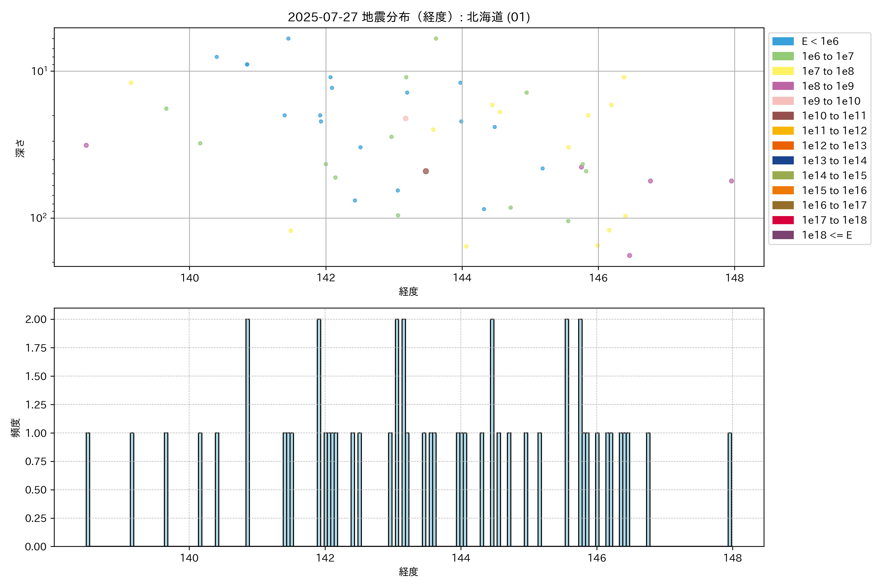882x588 pixels.
Task: Click the rightmost histogram bar near 148
Action: tap(730, 489)
